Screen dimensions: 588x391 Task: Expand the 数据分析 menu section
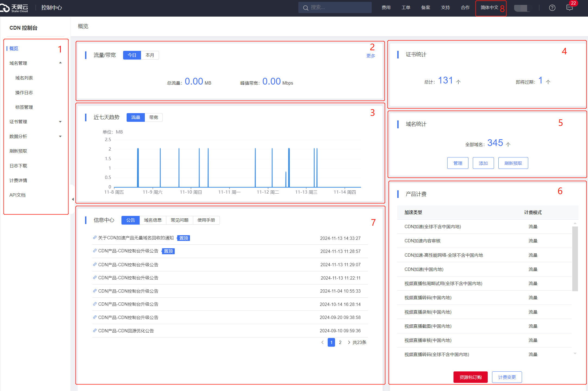pyautogui.click(x=60, y=136)
